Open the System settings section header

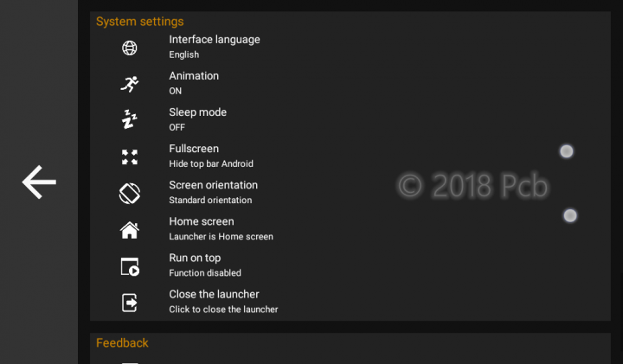point(140,22)
